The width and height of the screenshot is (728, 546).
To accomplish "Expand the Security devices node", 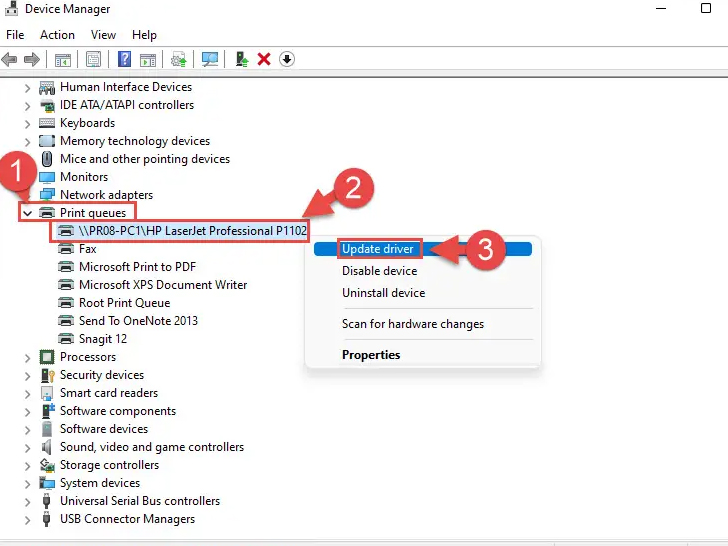I will click(x=27, y=376).
